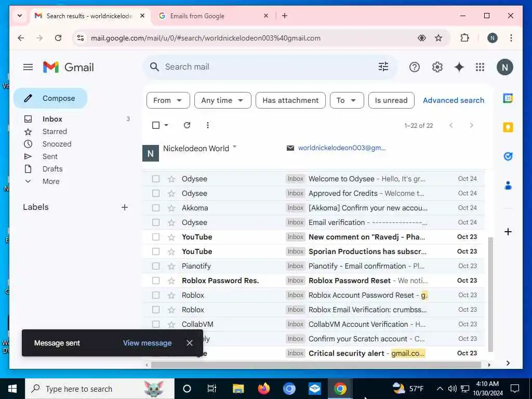532x399 pixels.
Task: Show hidden system tray icons chevron
Action: pos(440,389)
